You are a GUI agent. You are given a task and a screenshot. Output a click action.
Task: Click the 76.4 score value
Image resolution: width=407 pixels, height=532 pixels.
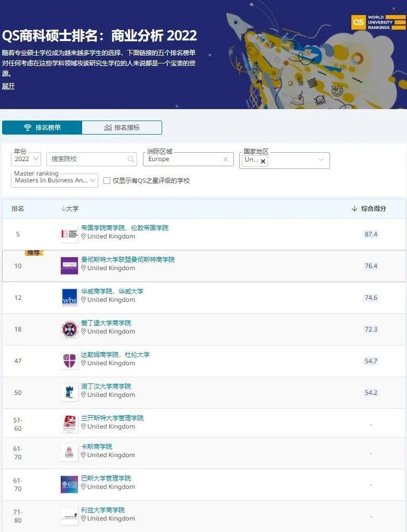(371, 266)
